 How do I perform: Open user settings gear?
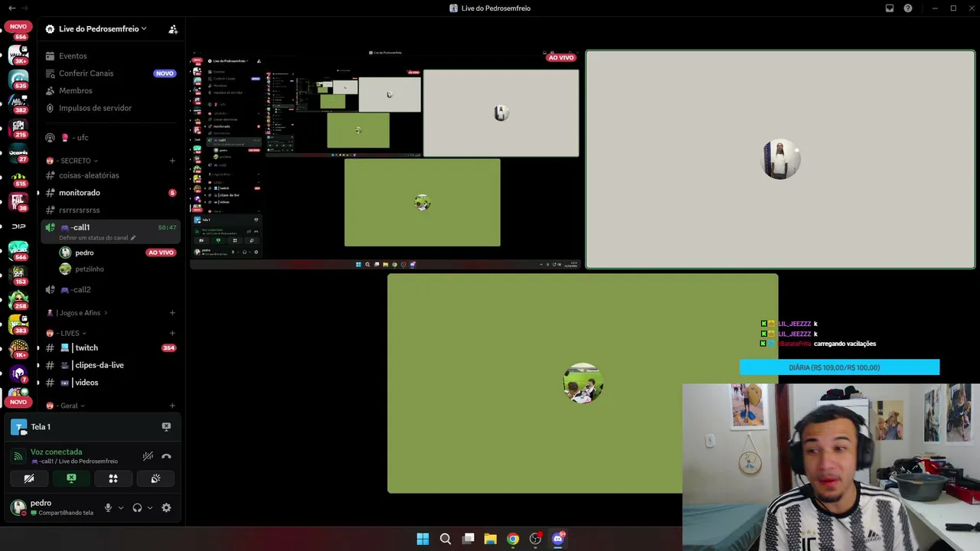166,507
